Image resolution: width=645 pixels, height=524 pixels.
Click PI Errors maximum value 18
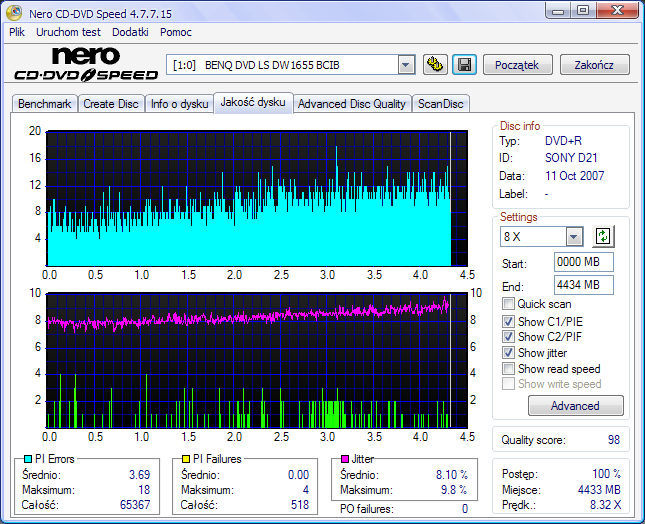(x=144, y=489)
